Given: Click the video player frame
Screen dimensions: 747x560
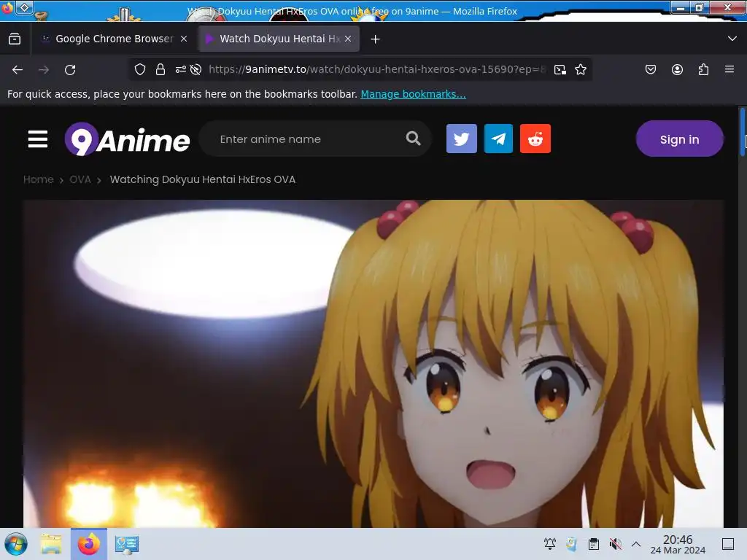Looking at the screenshot, I should coord(373,364).
